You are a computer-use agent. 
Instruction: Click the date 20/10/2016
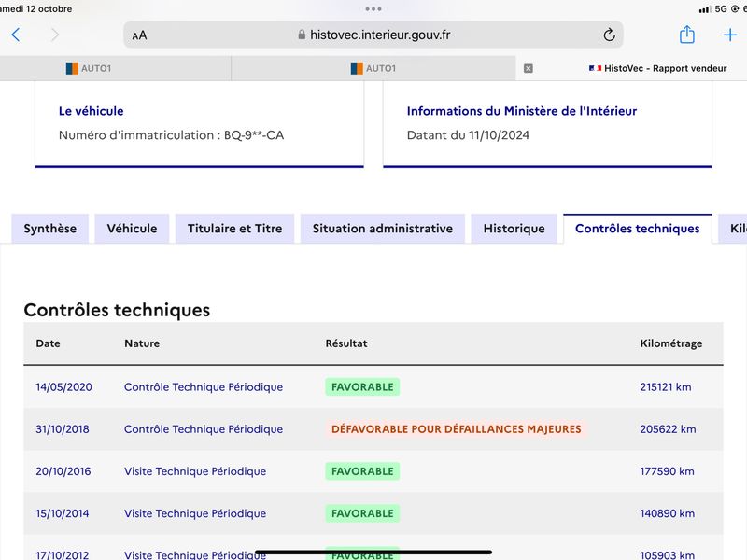point(63,471)
